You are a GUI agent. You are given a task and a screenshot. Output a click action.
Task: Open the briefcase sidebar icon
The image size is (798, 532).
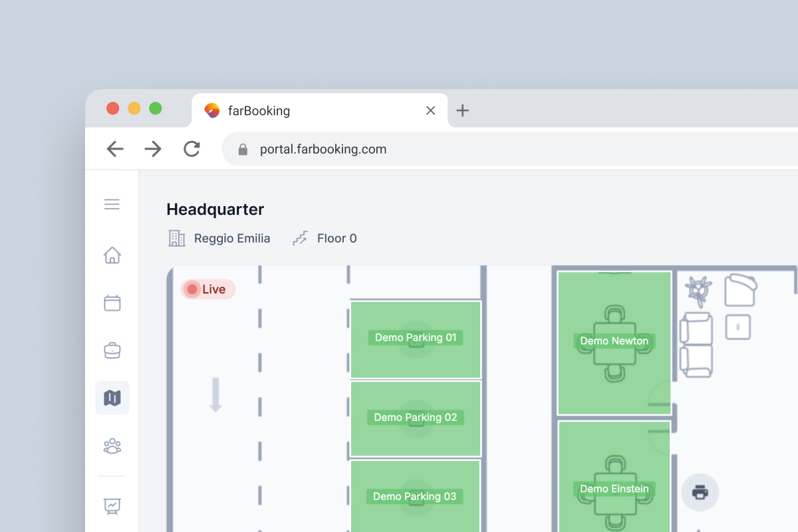112,350
